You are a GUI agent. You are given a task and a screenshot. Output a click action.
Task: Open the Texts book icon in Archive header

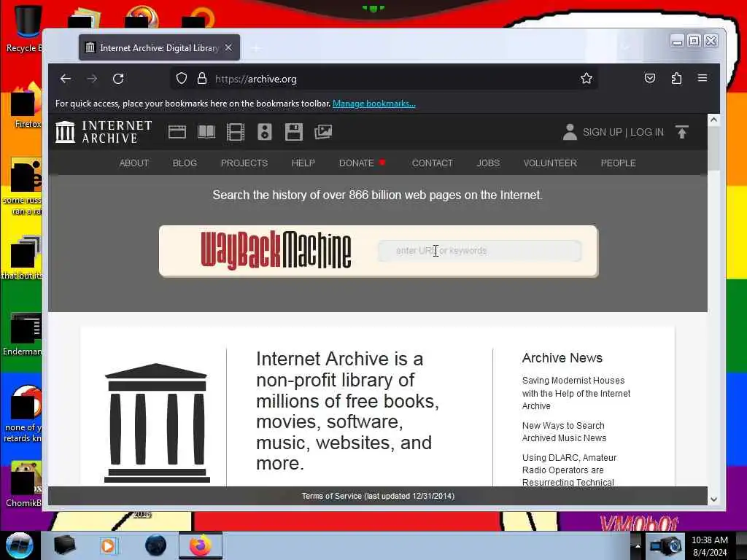pyautogui.click(x=206, y=132)
